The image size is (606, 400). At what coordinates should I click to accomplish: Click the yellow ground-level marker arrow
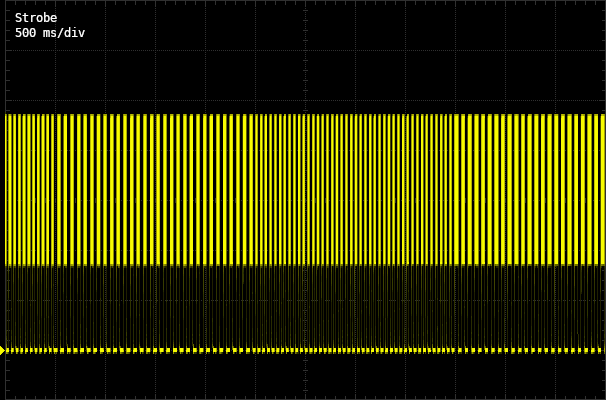(x=3, y=350)
